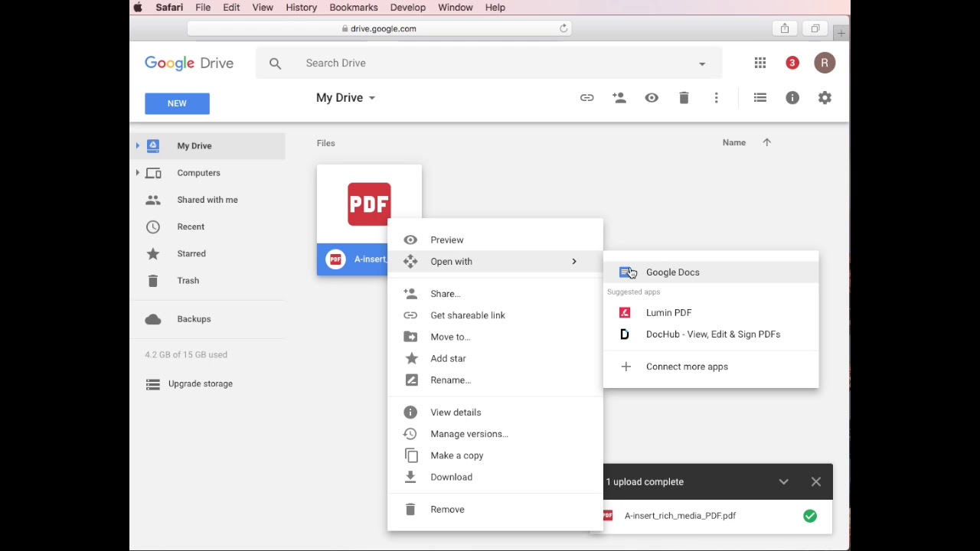Screen dimensions: 980x551
Task: Choose Move to... in context menu
Action: (x=495, y=337)
